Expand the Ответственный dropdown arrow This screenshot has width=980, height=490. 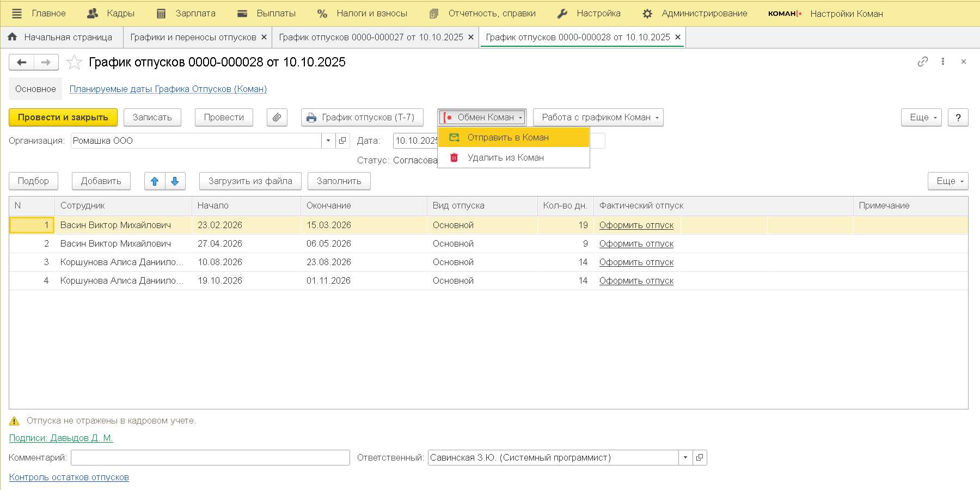[685, 458]
